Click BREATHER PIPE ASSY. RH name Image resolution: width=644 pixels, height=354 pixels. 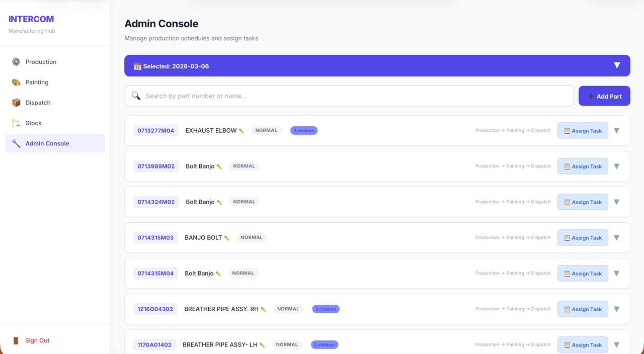click(x=221, y=309)
